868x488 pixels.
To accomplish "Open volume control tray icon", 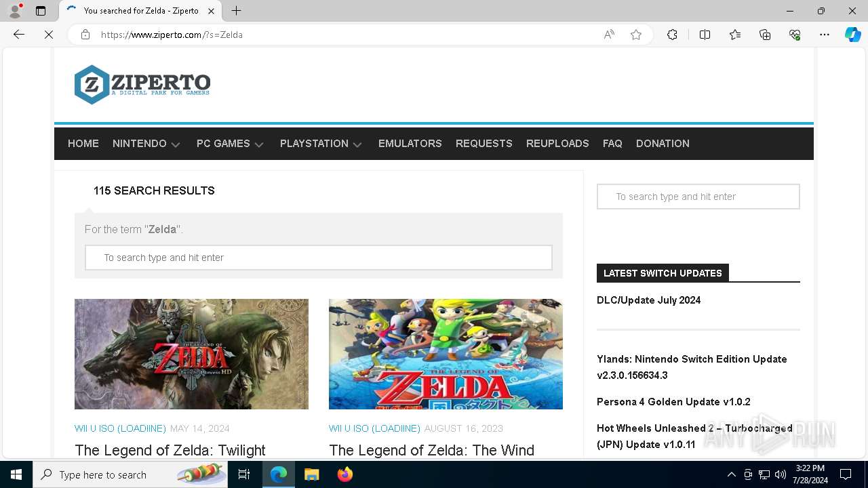I will [x=781, y=474].
